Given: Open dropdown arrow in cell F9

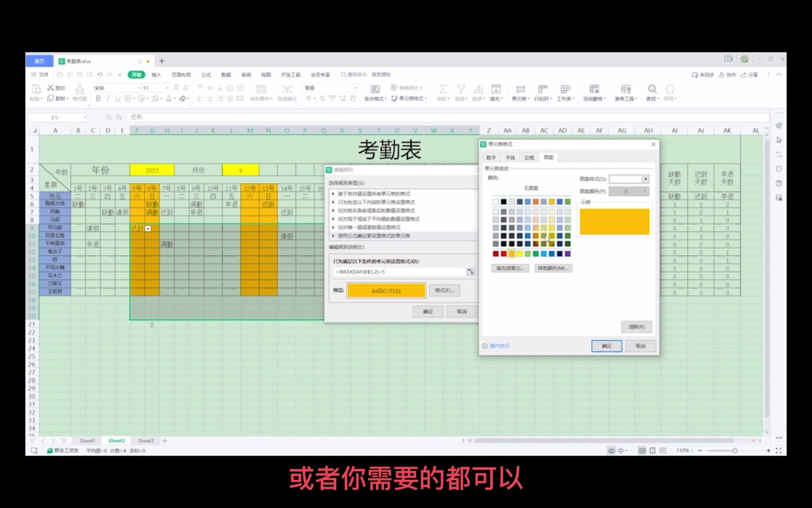Looking at the screenshot, I should (148, 229).
